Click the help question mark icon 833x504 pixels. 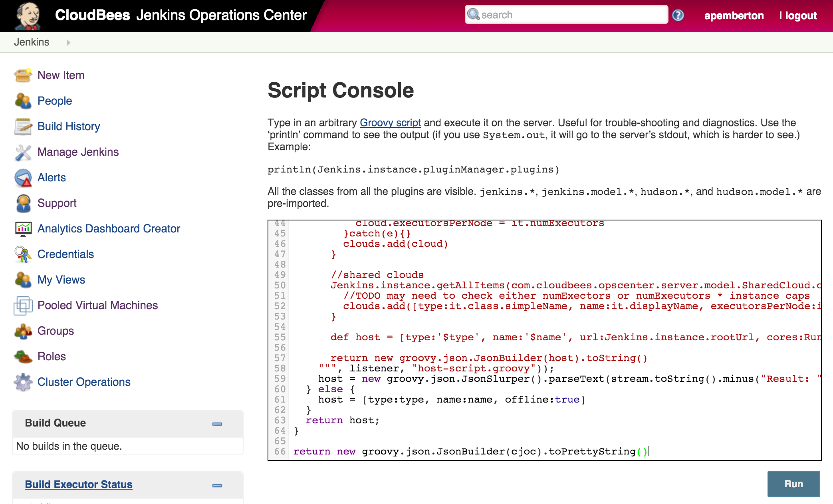(678, 15)
